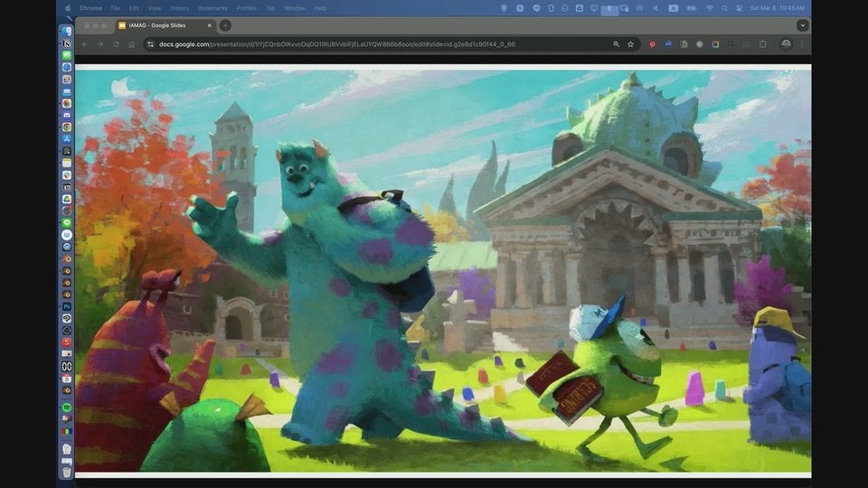Click the Chrome forward arrow
Viewport: 868px width, 488px height.
click(x=100, y=44)
